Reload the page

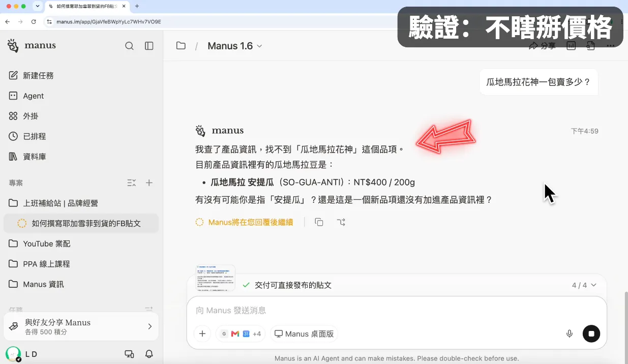pos(34,22)
